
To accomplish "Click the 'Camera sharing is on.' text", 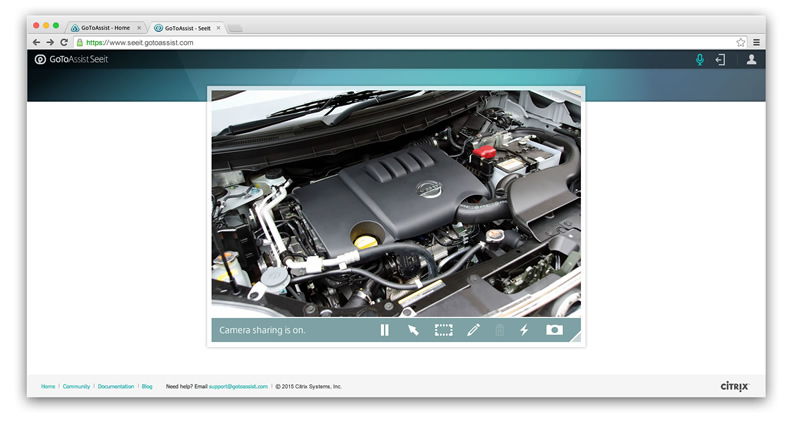I will pyautogui.click(x=262, y=330).
